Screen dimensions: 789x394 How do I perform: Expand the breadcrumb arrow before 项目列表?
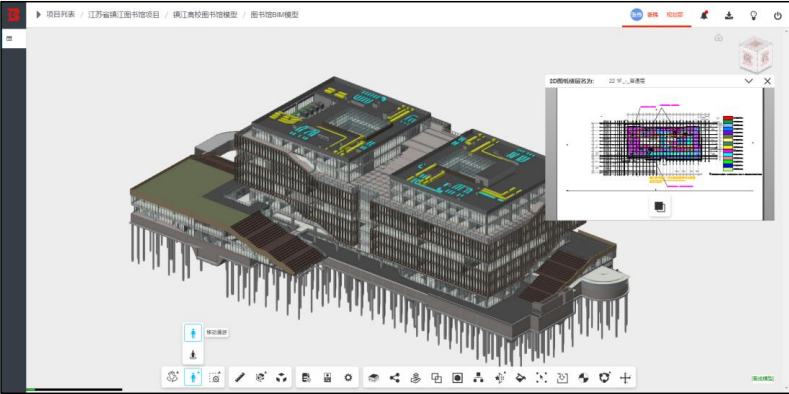pos(38,15)
